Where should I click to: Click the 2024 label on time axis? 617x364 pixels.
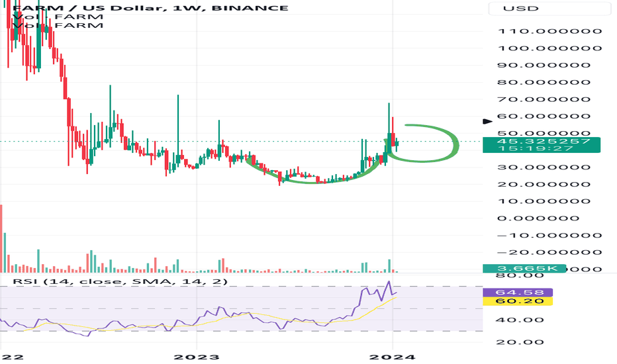(x=393, y=357)
